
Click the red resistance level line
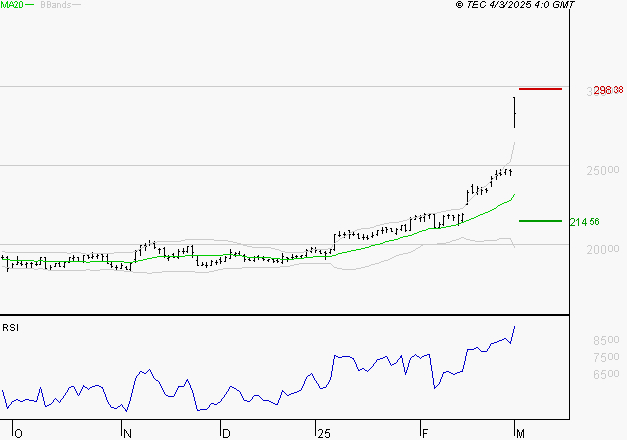tap(540, 89)
